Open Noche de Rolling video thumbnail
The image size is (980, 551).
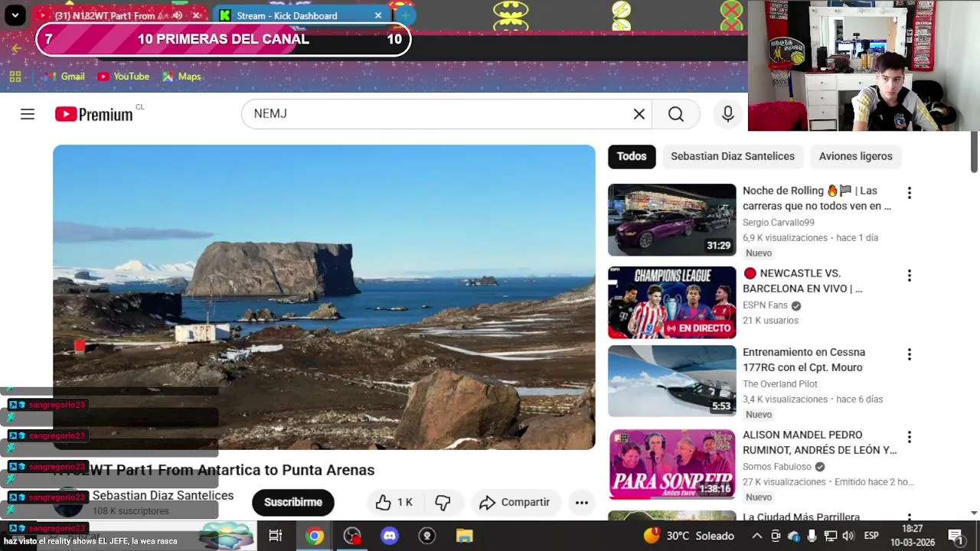pyautogui.click(x=672, y=220)
